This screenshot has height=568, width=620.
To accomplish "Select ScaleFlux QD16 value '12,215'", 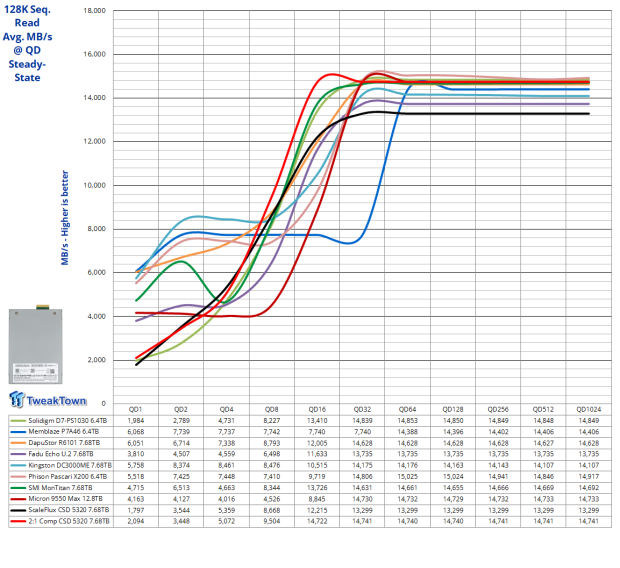I will click(317, 510).
